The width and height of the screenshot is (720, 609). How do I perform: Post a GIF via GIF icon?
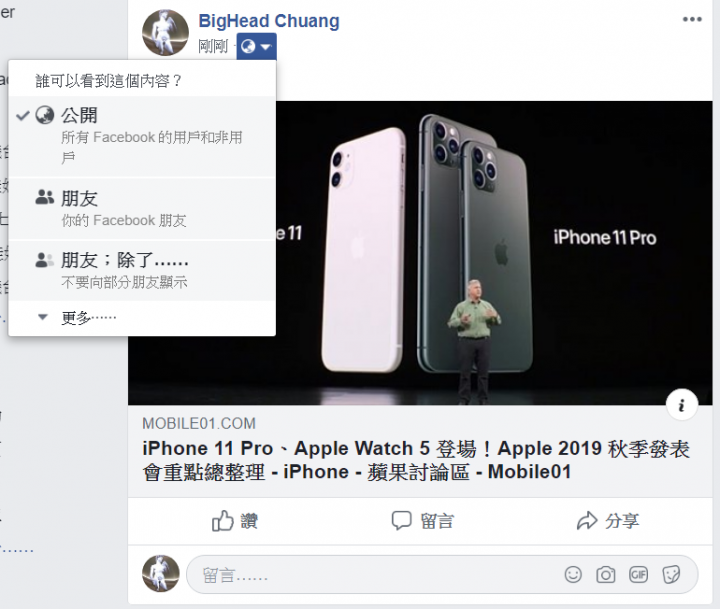click(638, 575)
